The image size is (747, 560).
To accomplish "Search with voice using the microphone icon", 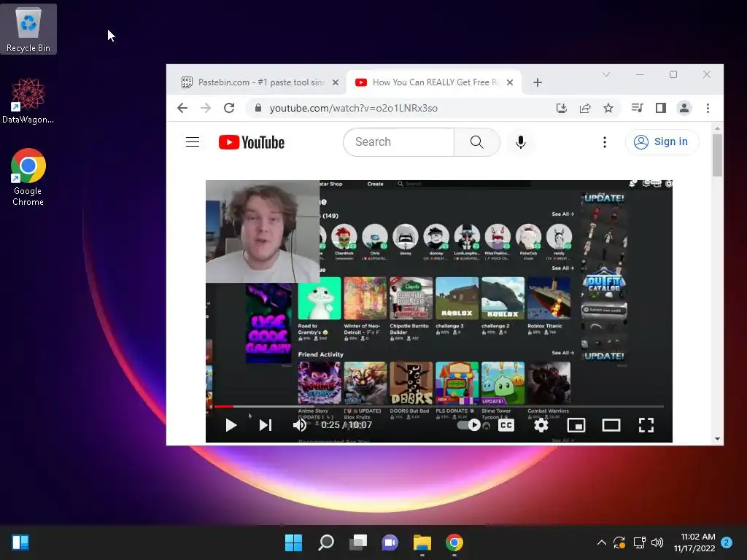I will 521,142.
